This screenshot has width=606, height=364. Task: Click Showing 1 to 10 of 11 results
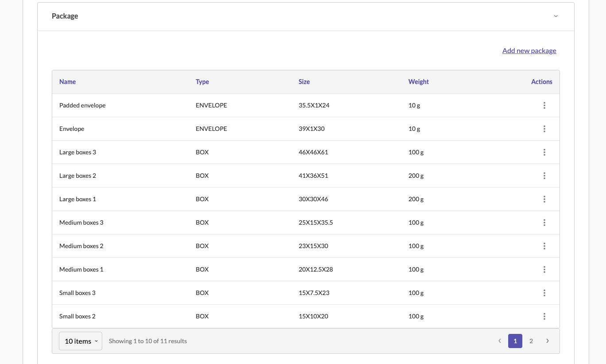tap(148, 341)
